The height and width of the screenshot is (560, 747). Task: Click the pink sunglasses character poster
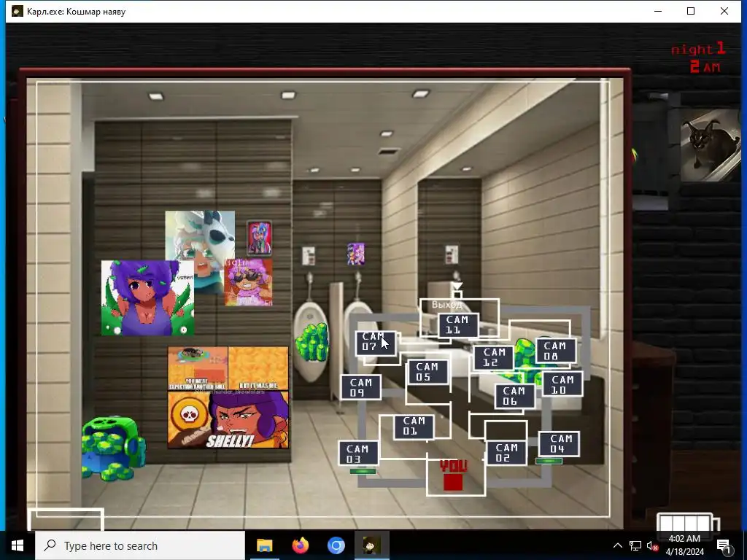point(248,282)
